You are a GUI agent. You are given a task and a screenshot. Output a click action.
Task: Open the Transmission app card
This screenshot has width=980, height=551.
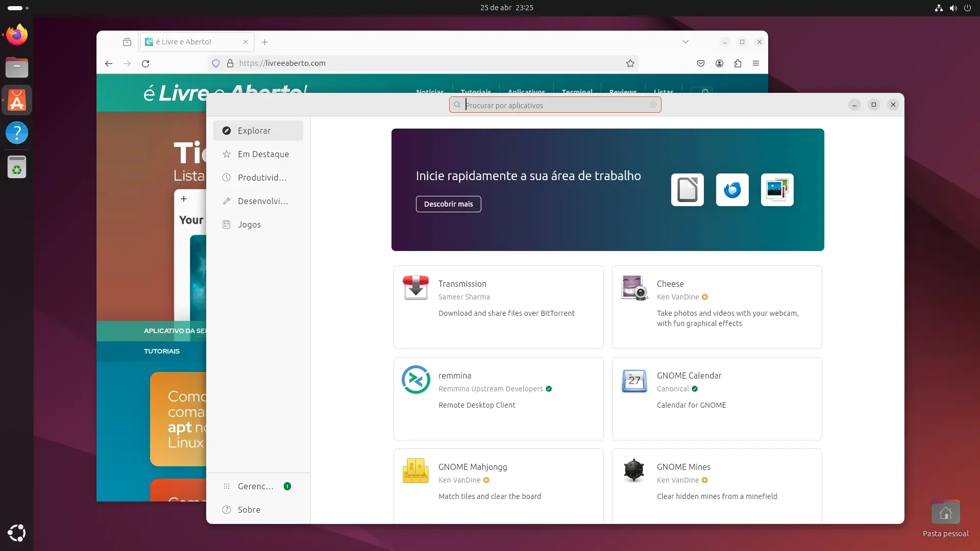499,307
